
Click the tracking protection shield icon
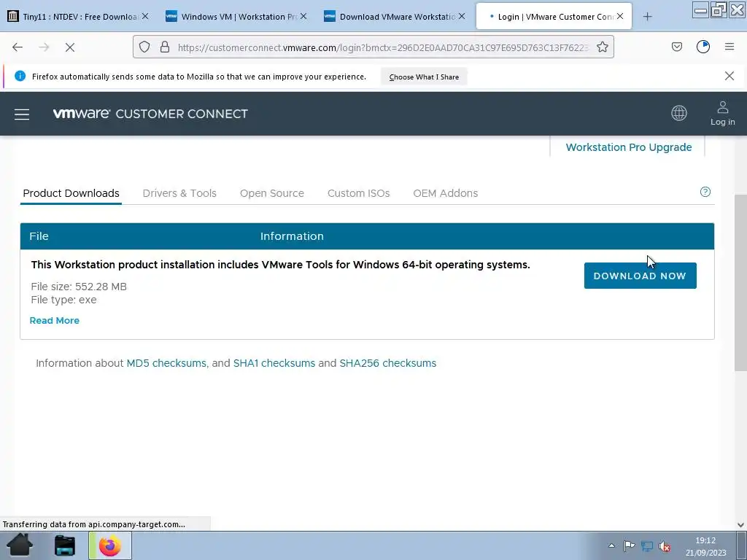(144, 47)
